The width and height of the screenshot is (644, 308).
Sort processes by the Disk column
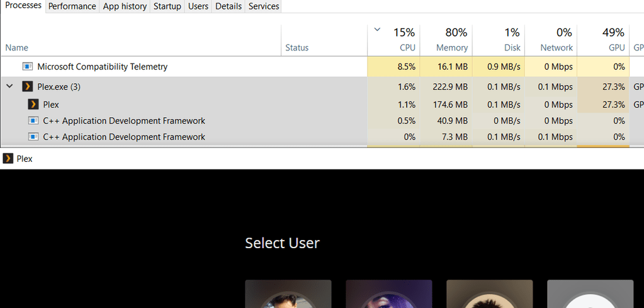(x=499, y=40)
